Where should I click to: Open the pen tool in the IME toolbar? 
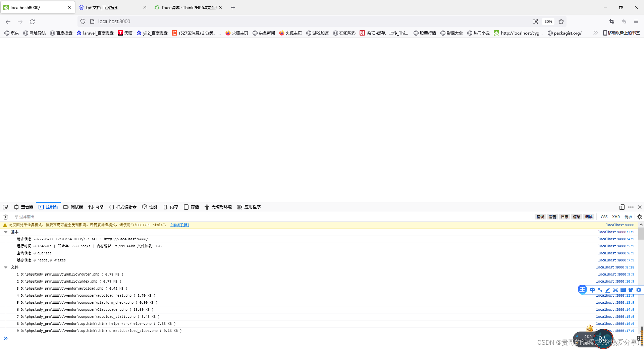pyautogui.click(x=608, y=290)
